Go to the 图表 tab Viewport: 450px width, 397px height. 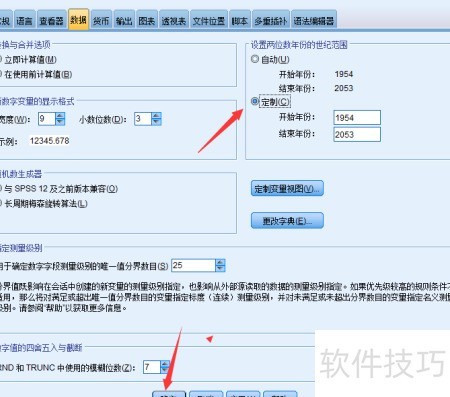(x=147, y=21)
